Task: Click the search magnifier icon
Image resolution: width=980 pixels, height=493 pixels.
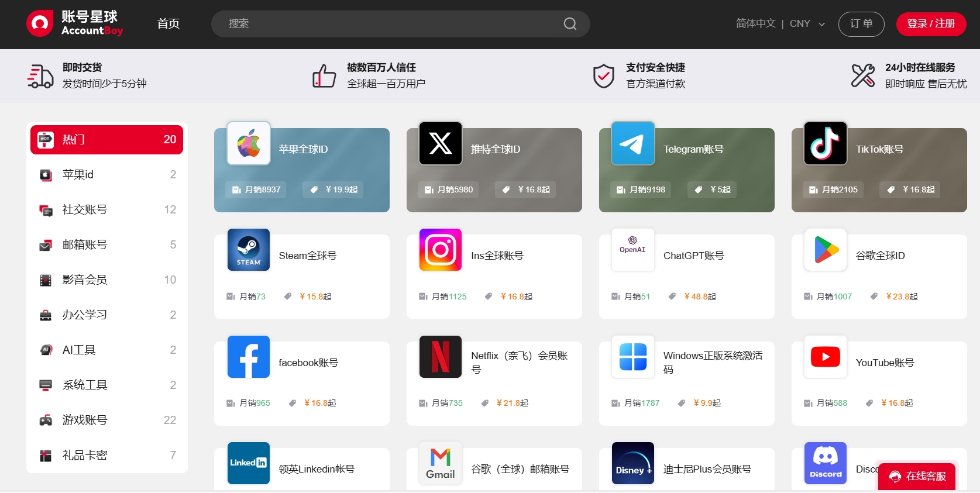Action: coord(570,24)
